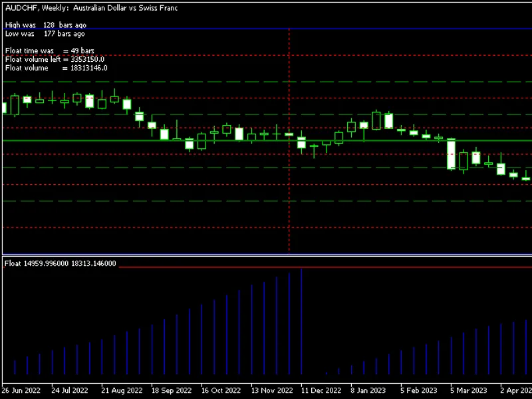Click the 16 Oct 2022 date on time axis
This screenshot has width=532, height=399.
221,390
